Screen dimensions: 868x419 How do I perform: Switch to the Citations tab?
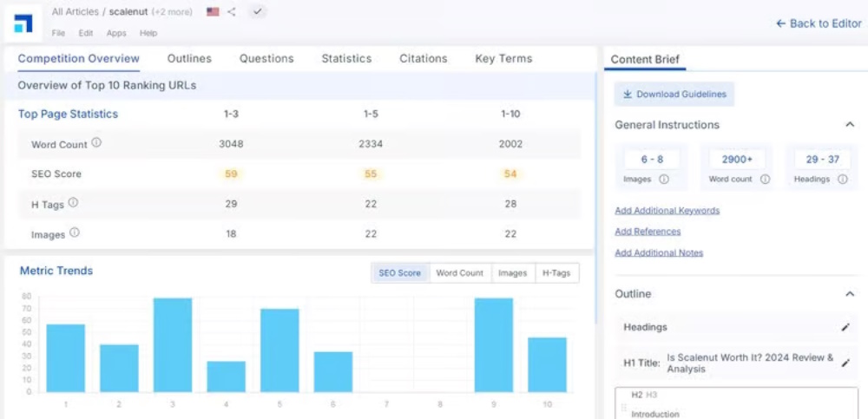pos(424,59)
